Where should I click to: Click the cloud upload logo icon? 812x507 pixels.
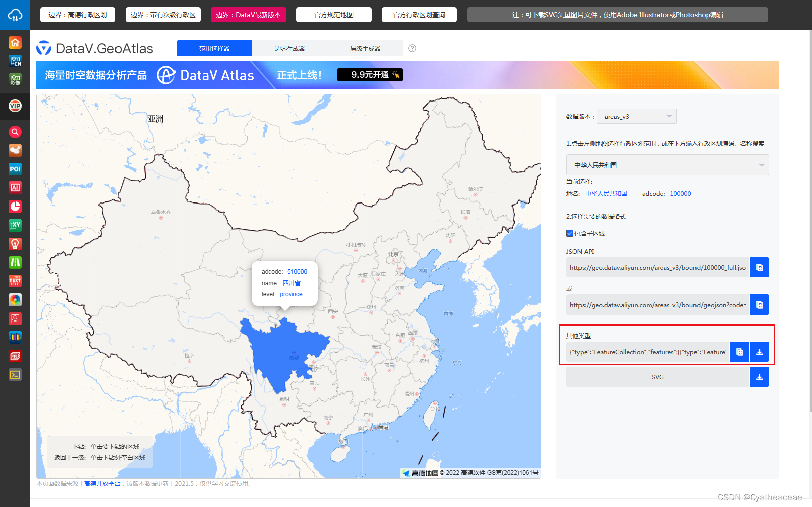(15, 15)
